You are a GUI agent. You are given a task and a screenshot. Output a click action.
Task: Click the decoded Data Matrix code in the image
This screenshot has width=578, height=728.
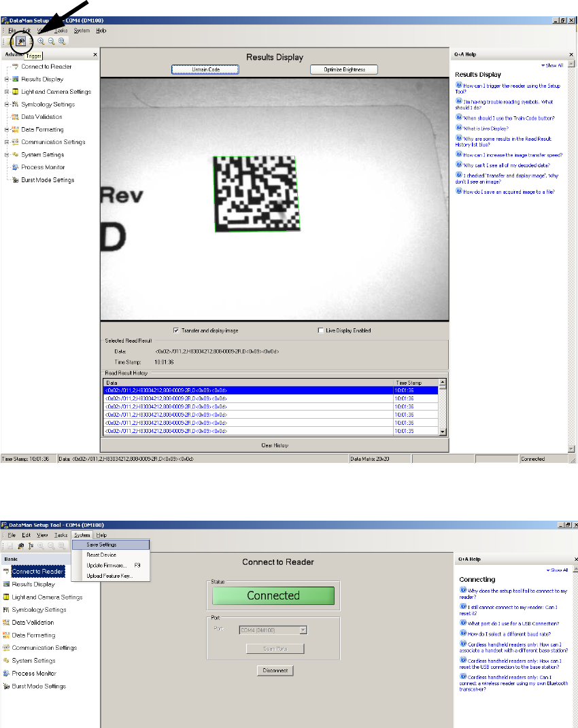tap(256, 194)
